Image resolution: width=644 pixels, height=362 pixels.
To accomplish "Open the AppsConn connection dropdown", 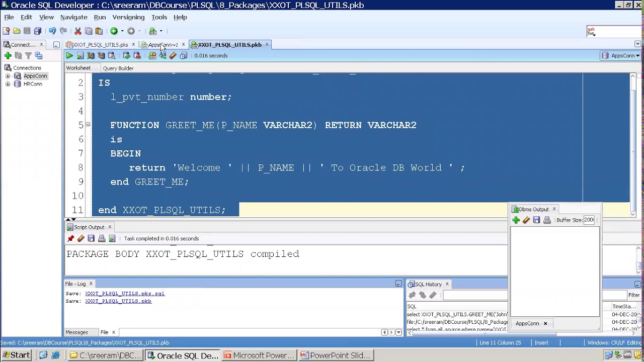I will (621, 56).
